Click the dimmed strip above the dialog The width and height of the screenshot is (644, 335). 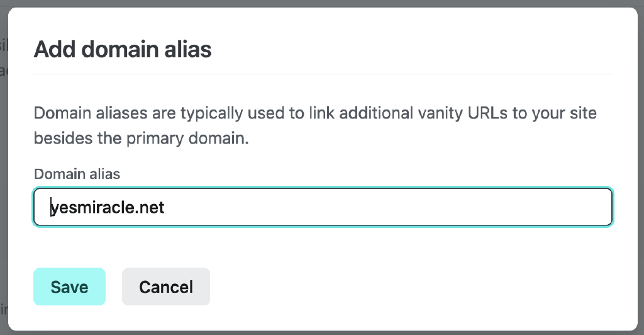(322, 3)
